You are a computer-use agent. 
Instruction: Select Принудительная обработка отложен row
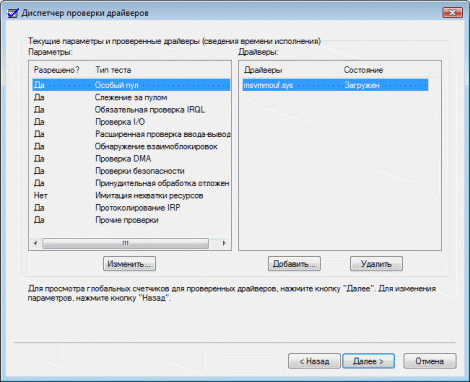[131, 183]
